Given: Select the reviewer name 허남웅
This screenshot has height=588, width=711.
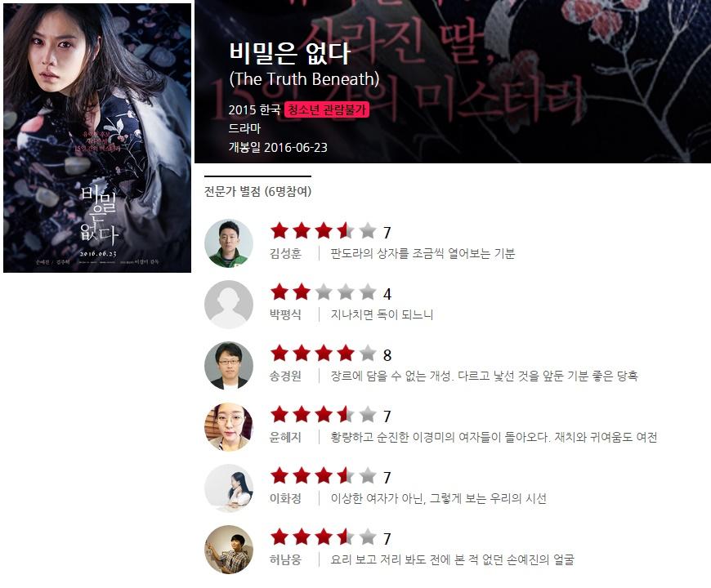Looking at the screenshot, I should (285, 559).
